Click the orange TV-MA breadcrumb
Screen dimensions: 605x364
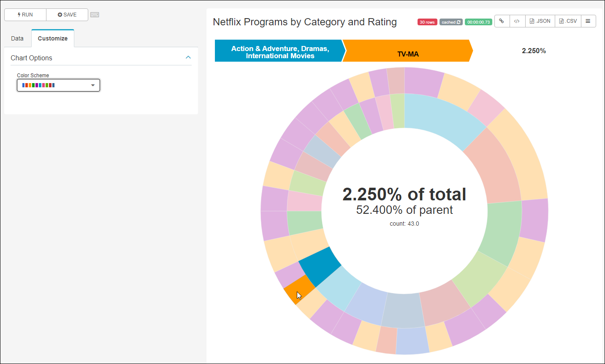pos(407,51)
